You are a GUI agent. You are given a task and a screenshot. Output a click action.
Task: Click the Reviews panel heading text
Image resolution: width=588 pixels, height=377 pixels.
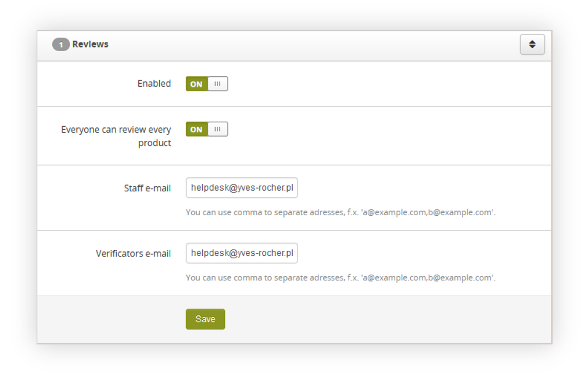click(91, 44)
